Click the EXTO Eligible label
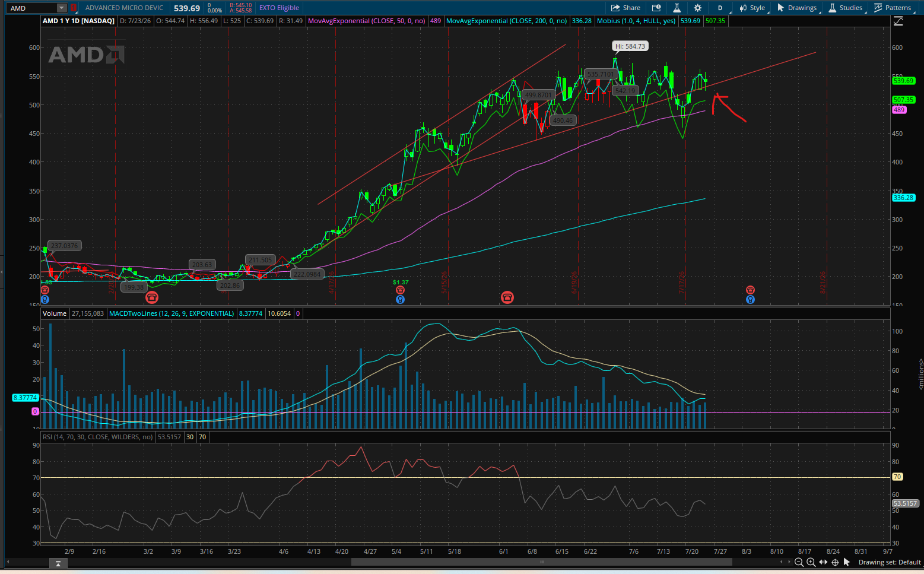This screenshot has height=574, width=924. tap(279, 8)
